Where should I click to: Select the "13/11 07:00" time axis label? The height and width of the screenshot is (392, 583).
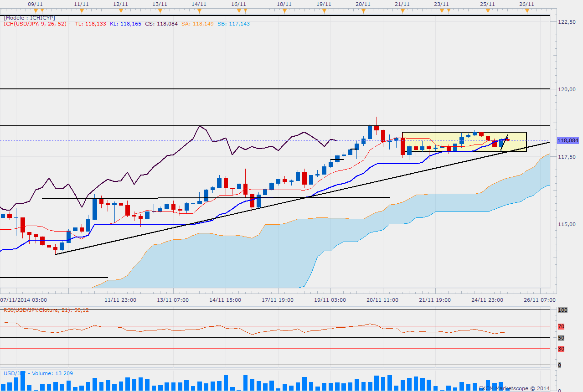(x=173, y=300)
